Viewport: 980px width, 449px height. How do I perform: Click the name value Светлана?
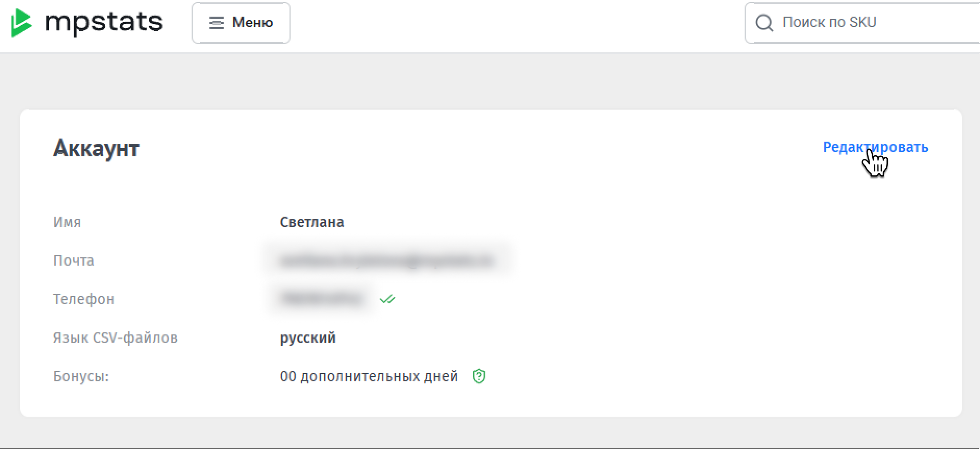pos(312,222)
